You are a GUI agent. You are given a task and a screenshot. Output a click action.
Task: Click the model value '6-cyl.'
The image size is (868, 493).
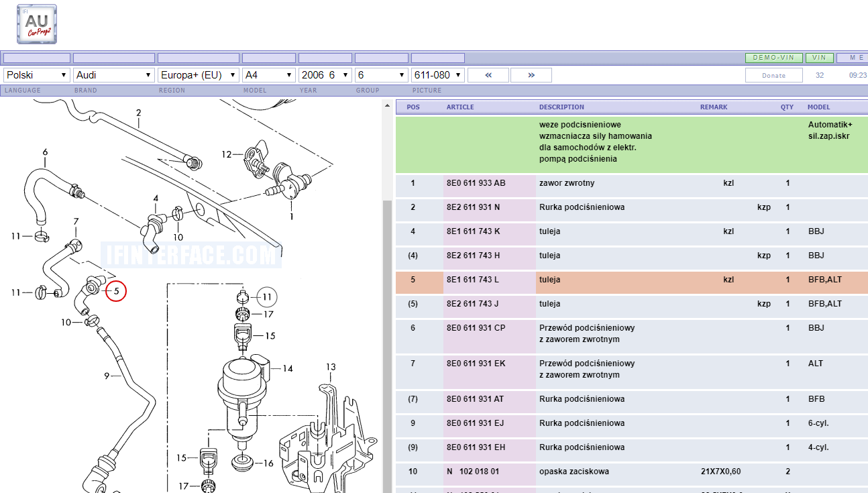(819, 423)
